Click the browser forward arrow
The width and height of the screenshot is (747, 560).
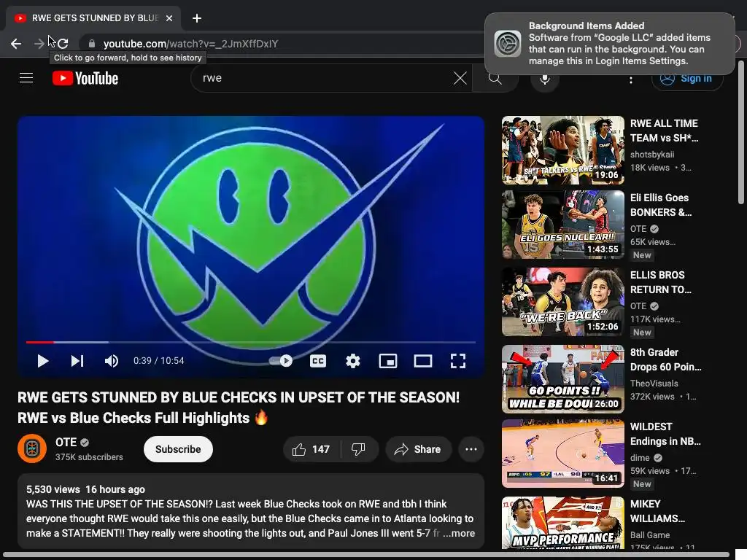click(x=39, y=44)
